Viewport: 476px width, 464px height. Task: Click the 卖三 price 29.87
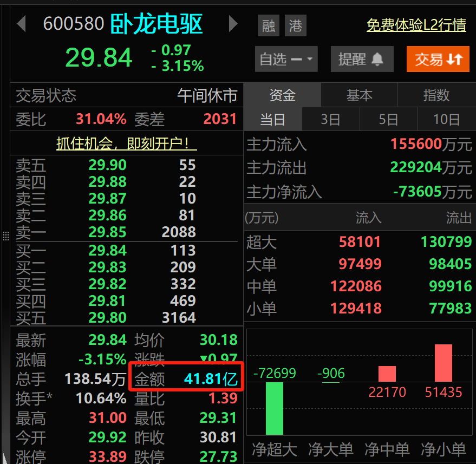tap(107, 199)
